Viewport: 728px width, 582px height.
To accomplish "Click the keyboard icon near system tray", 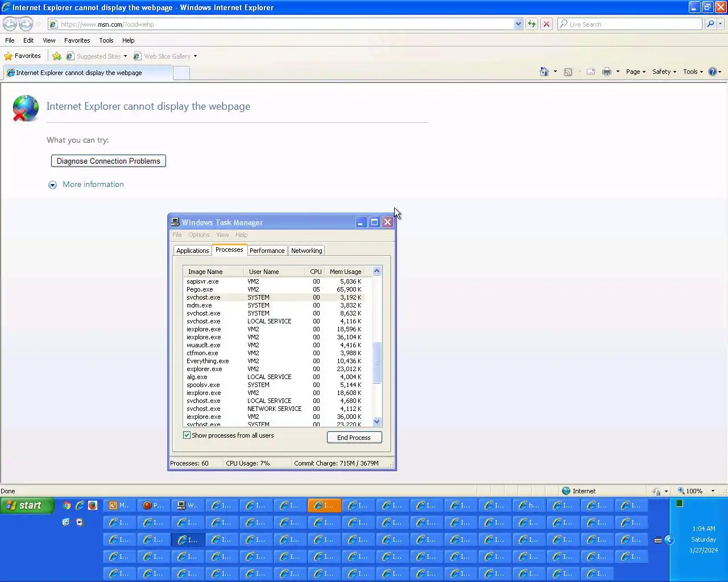I will (x=658, y=540).
